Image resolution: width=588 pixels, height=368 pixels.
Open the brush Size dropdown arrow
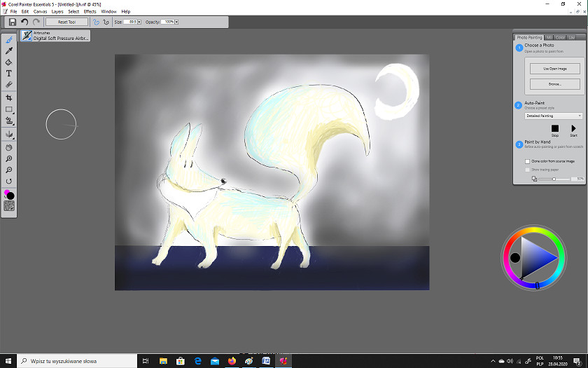(x=139, y=22)
